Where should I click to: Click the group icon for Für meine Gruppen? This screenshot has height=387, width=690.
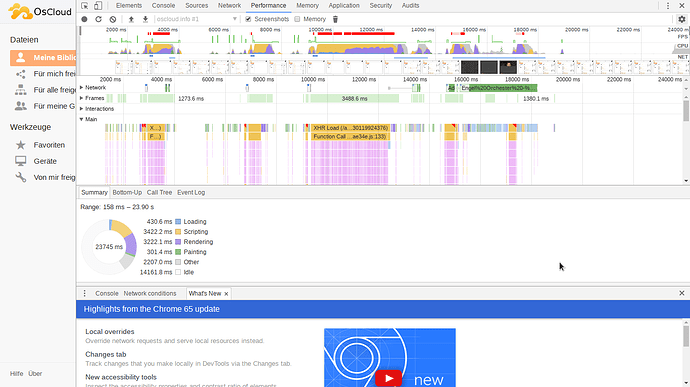pyautogui.click(x=20, y=106)
